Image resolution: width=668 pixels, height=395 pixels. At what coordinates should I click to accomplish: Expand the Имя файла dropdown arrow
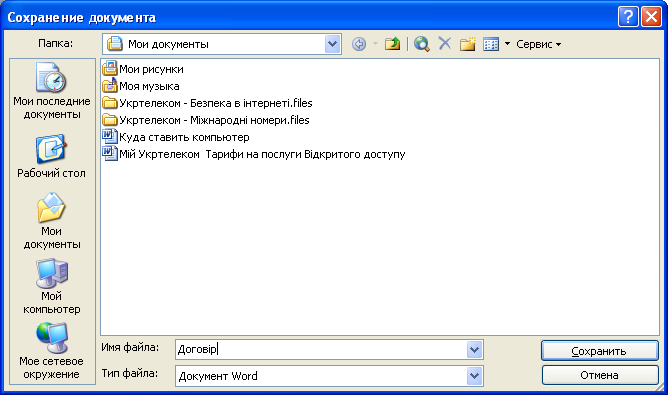pos(474,350)
